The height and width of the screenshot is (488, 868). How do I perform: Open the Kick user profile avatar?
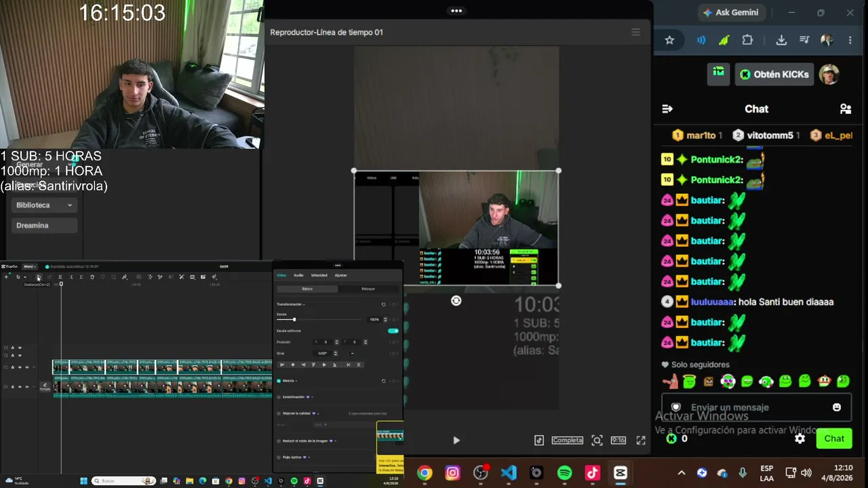tap(829, 75)
